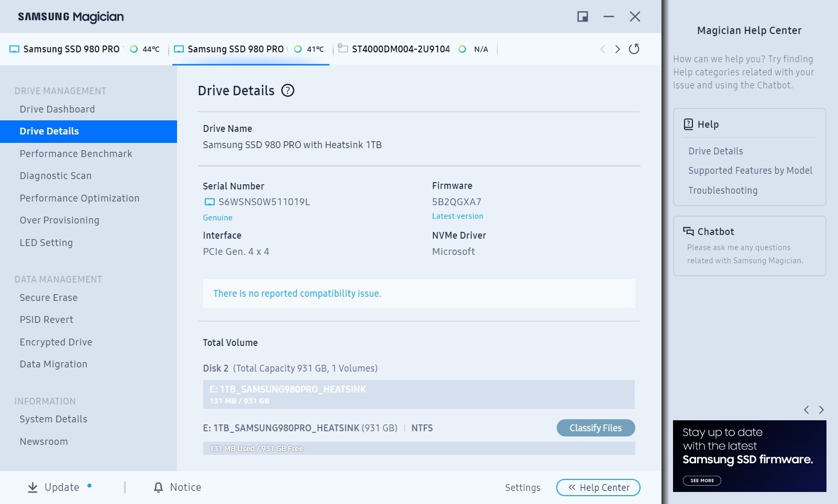Select Drive Details in the sidebar

[89, 131]
